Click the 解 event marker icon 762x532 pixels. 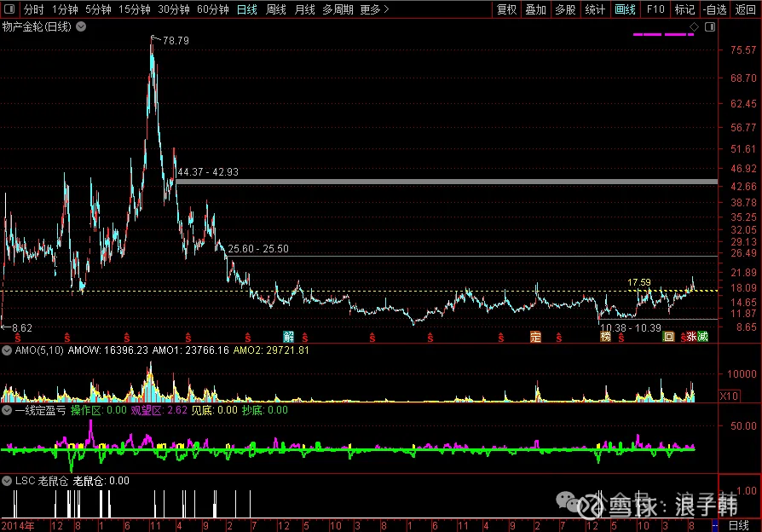pyautogui.click(x=289, y=337)
